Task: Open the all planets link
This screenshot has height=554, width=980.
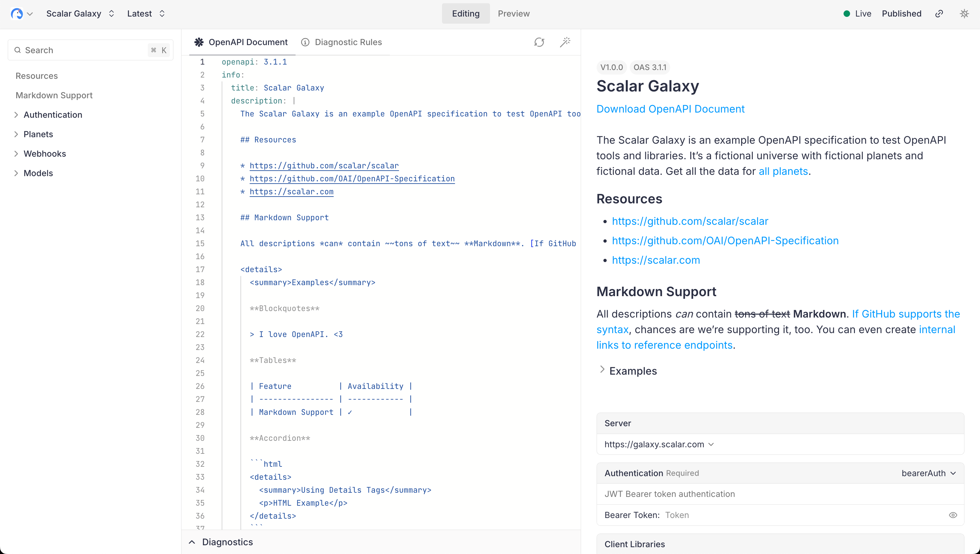Action: 783,171
